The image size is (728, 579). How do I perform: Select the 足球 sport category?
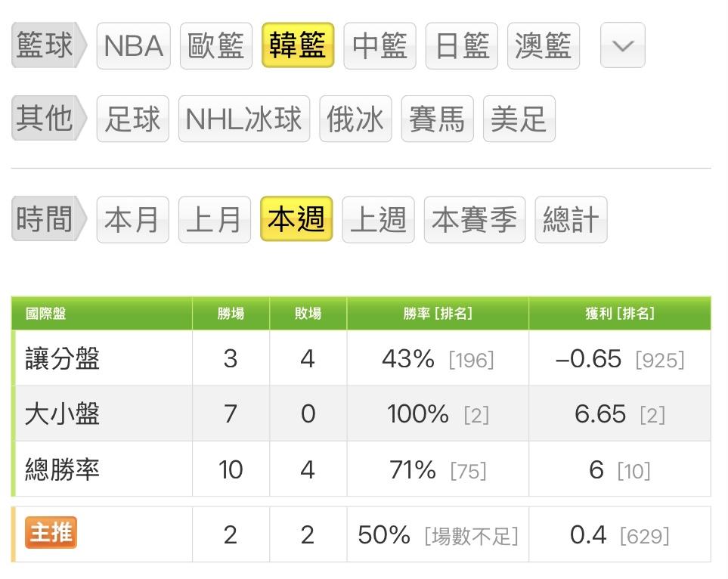click(x=133, y=119)
